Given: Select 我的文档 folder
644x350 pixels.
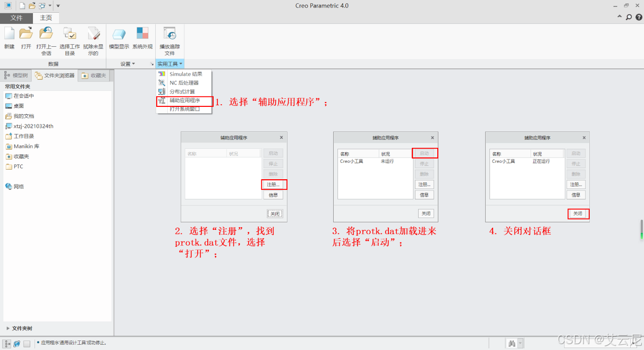Looking at the screenshot, I should [x=20, y=116].
